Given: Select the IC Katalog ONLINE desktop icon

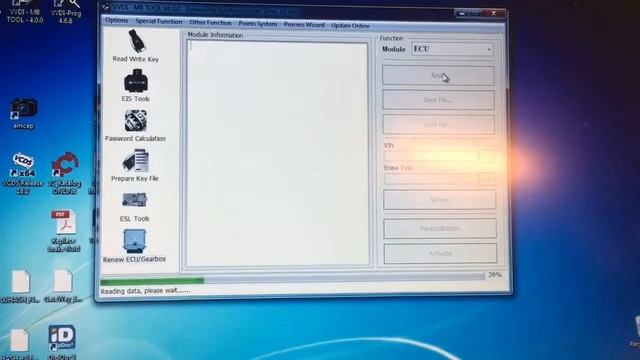Looking at the screenshot, I should click(65, 173).
